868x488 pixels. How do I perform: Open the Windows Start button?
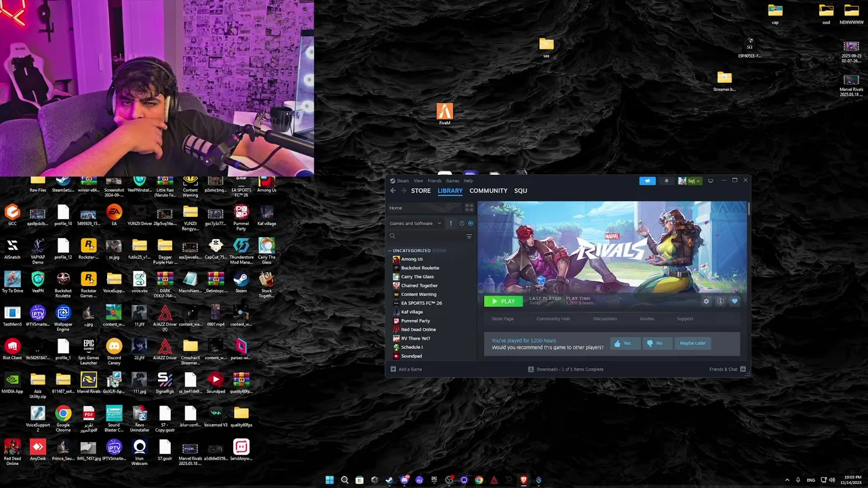330,480
